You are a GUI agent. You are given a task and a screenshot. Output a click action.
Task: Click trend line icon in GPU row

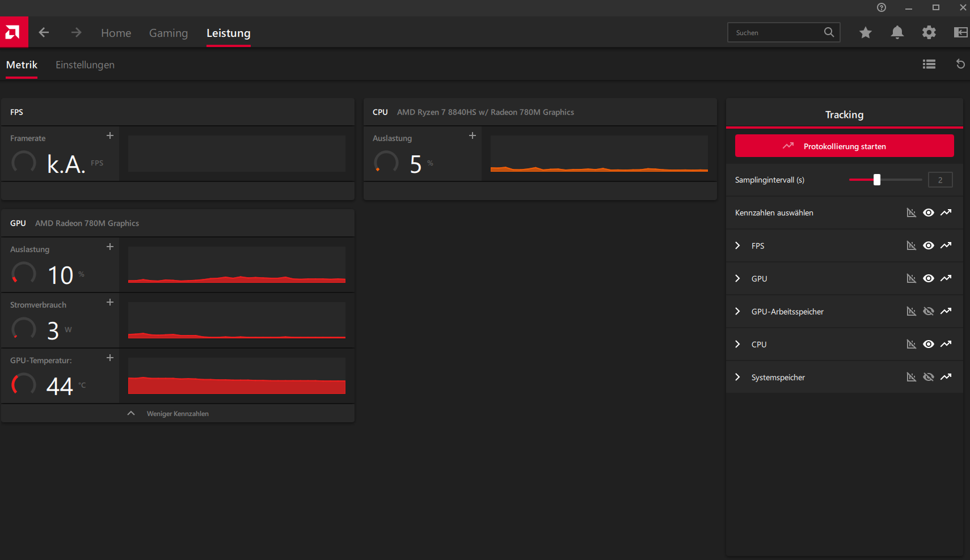946,278
